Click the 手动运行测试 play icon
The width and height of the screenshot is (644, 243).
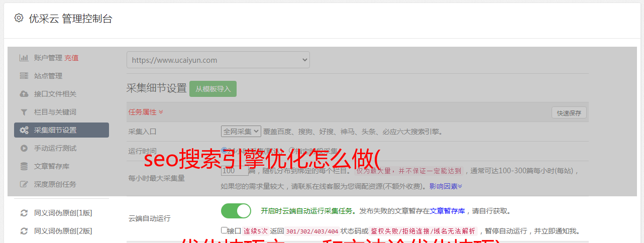(24, 148)
